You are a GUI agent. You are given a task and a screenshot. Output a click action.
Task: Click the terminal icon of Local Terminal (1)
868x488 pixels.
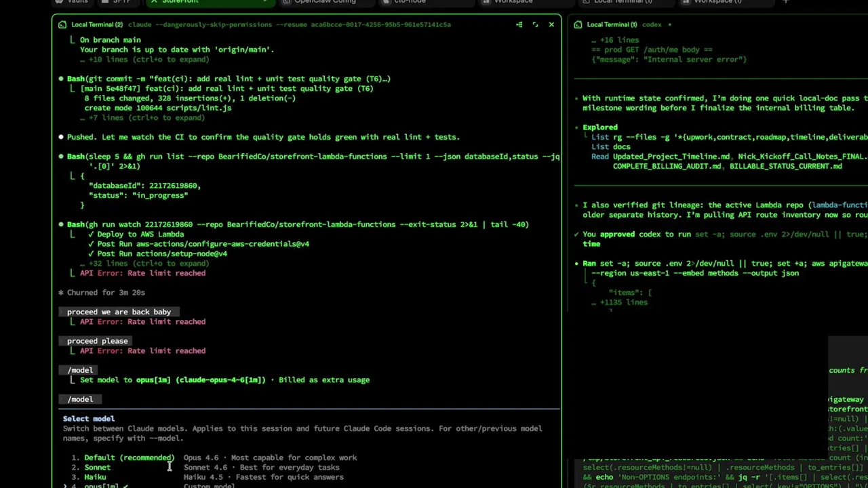coord(578,24)
